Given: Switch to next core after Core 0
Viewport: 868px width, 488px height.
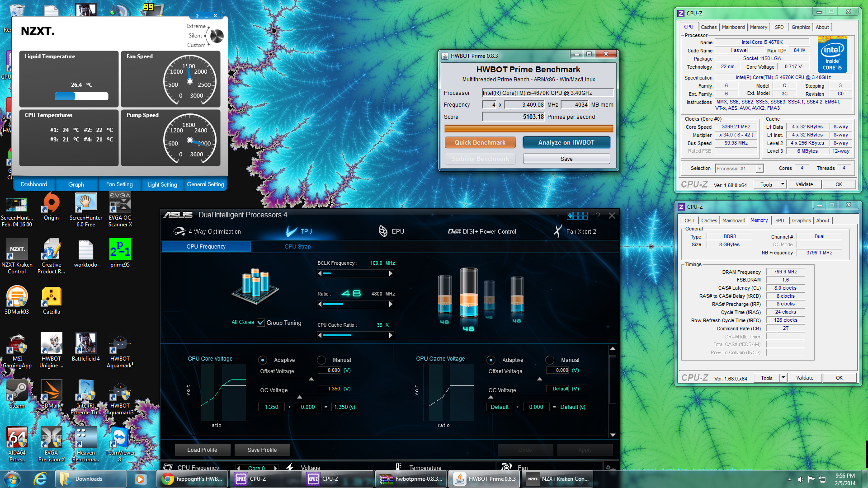Looking at the screenshot, I should click(x=275, y=468).
